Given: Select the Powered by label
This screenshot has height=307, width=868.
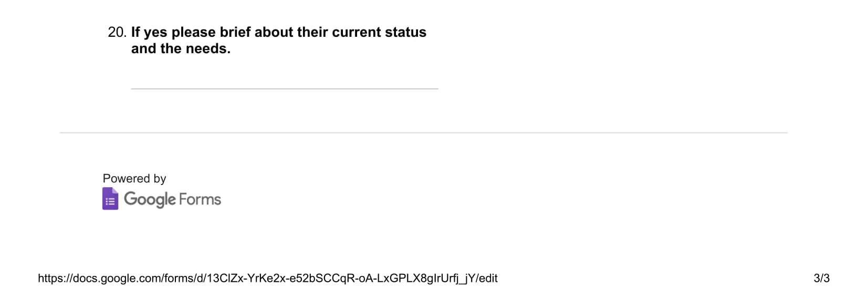Looking at the screenshot, I should click(134, 179).
